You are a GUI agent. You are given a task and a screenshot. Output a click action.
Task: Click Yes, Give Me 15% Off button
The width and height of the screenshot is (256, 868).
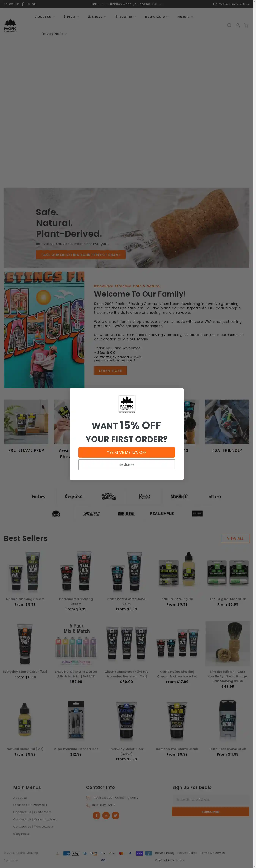pos(127,452)
